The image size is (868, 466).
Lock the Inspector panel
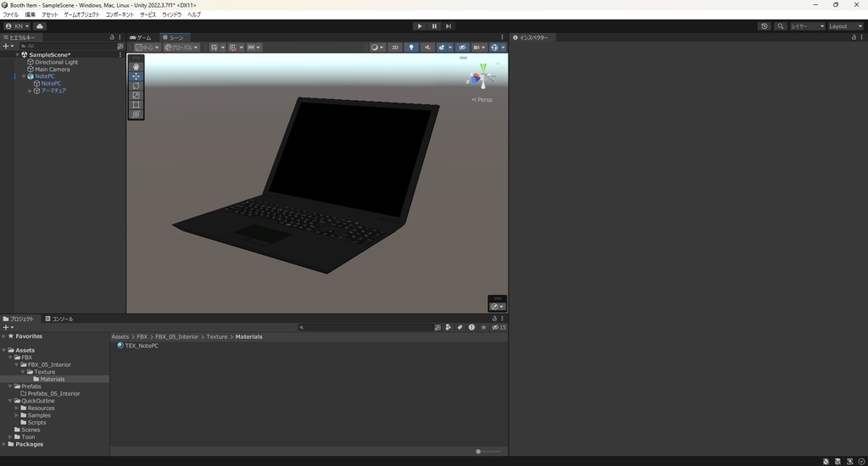(x=854, y=37)
